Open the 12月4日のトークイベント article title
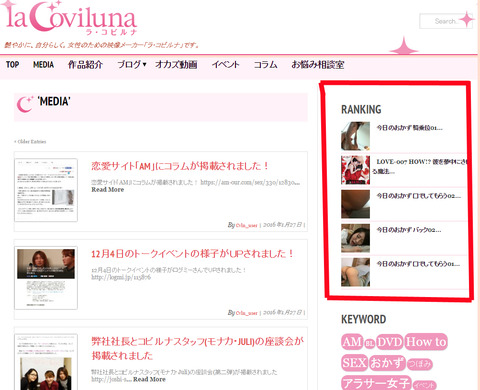 tap(192, 254)
